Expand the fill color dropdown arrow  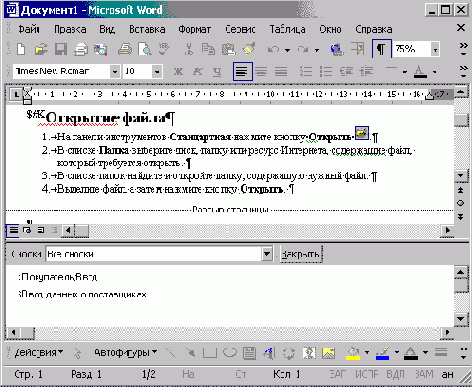[x=367, y=352]
